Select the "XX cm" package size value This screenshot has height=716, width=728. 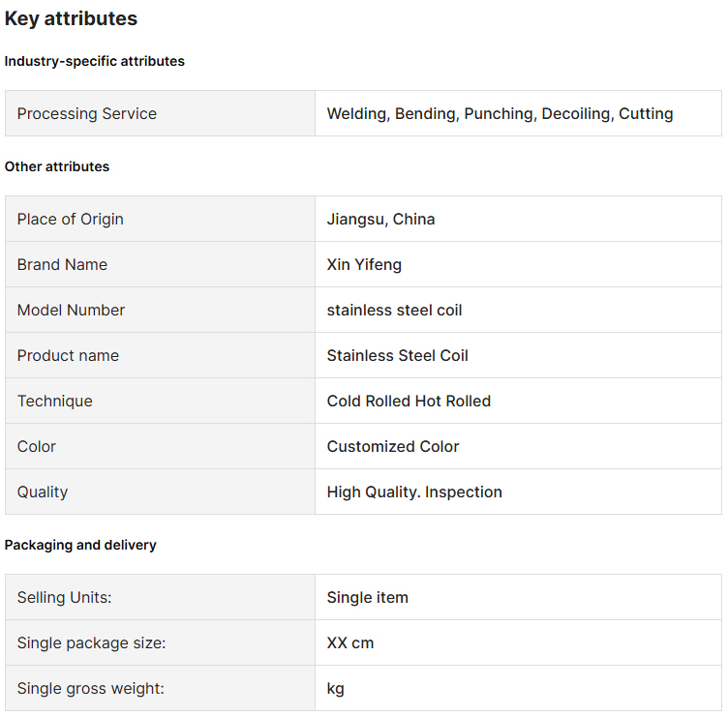(x=349, y=642)
